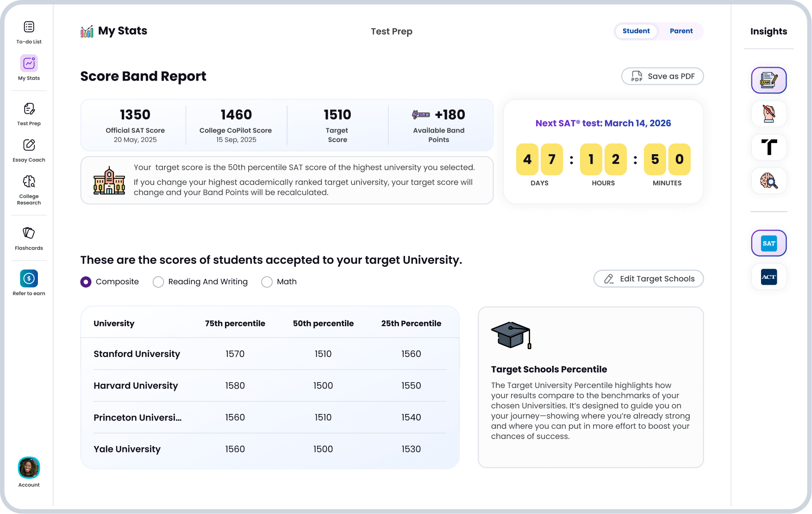The height and width of the screenshot is (514, 812).
Task: Click the Save as PDF button
Action: (662, 76)
